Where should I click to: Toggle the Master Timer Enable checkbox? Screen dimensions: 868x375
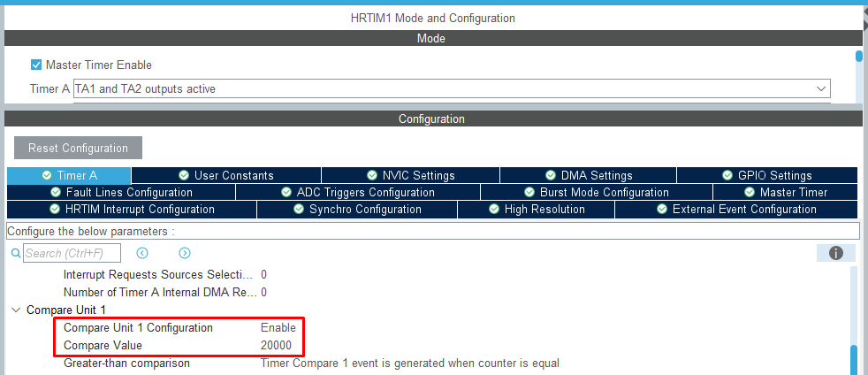(36, 65)
